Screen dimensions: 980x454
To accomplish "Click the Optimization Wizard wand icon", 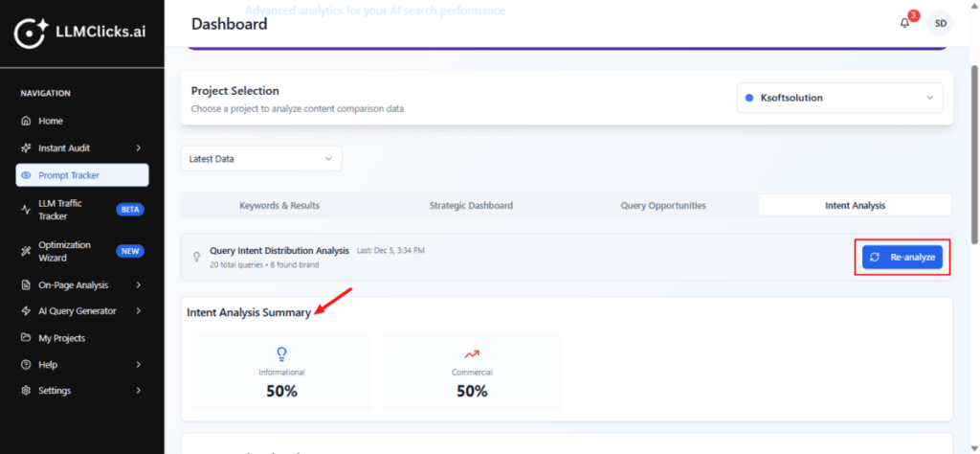I will [x=26, y=251].
